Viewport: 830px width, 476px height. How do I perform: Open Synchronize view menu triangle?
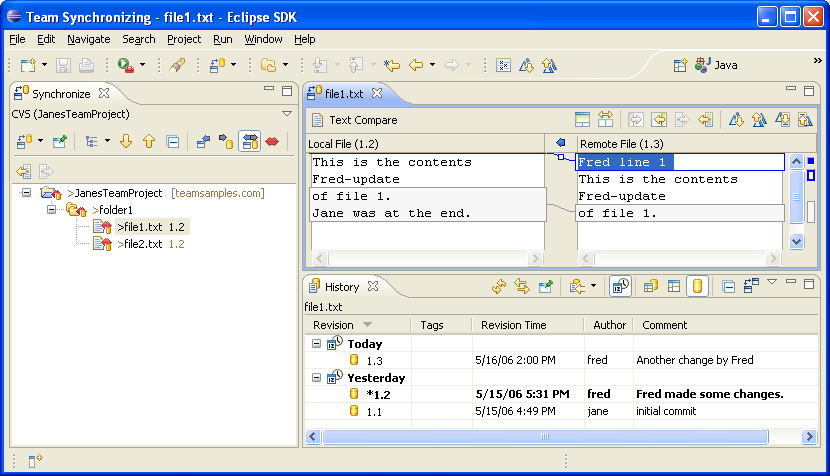click(x=287, y=113)
